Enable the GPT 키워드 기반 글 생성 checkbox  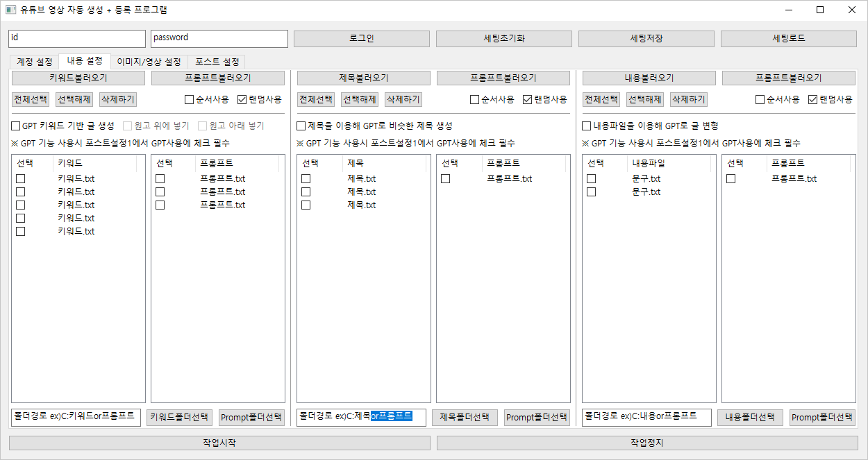coord(16,126)
